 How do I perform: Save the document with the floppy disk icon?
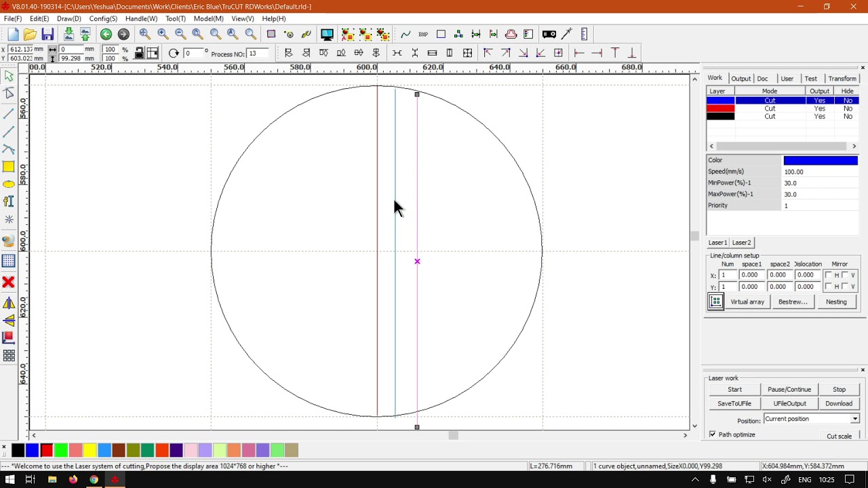tap(47, 35)
